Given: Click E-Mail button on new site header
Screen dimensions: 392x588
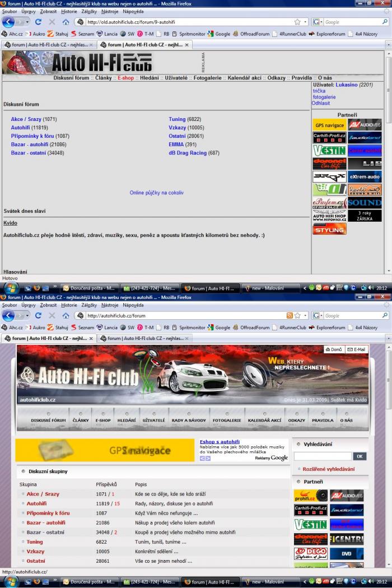Looking at the screenshot, I should point(356,349).
